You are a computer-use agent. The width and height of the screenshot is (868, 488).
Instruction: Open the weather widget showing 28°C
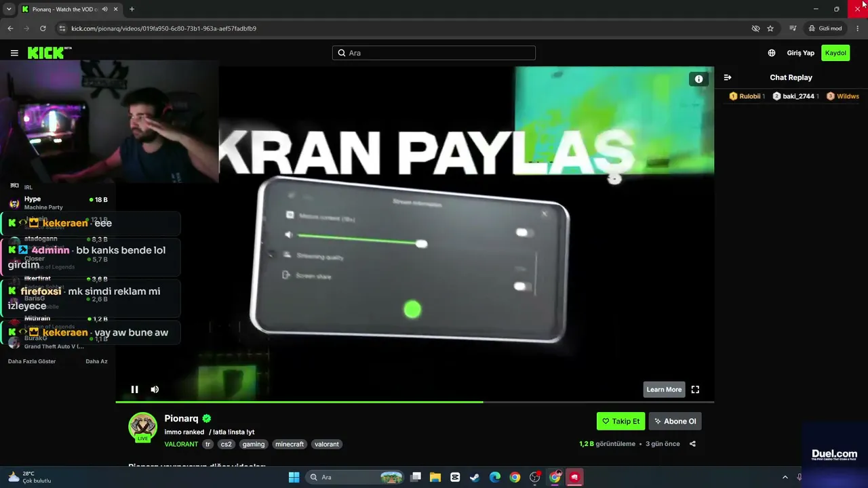(x=29, y=477)
